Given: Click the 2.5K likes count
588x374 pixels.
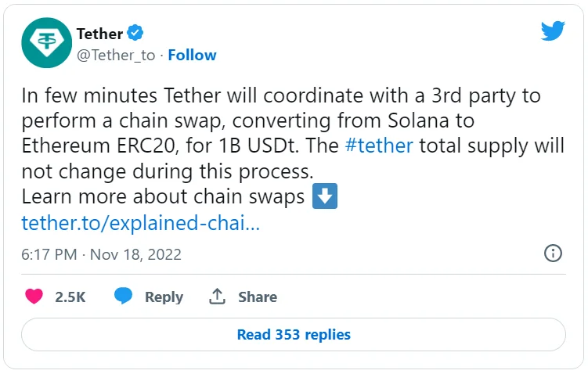Looking at the screenshot, I should tap(70, 297).
